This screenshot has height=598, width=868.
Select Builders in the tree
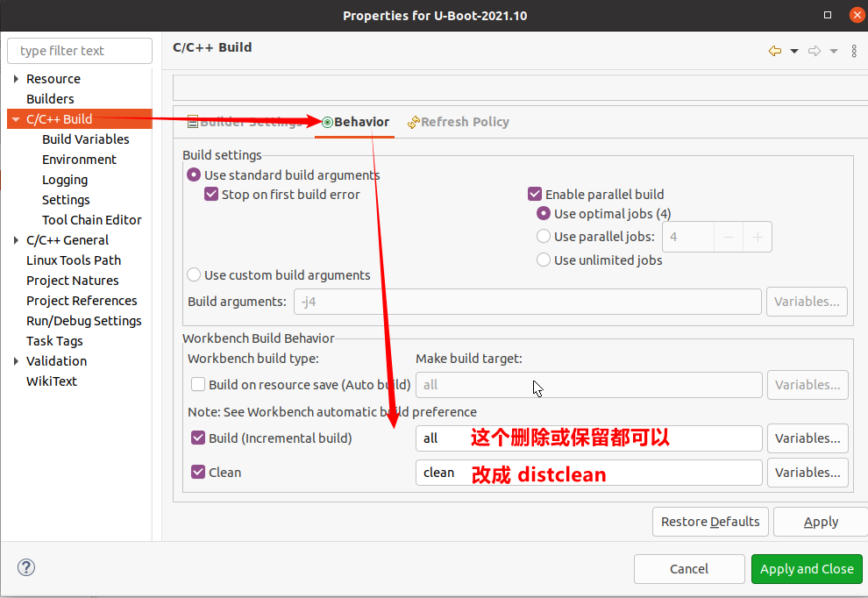tap(50, 99)
